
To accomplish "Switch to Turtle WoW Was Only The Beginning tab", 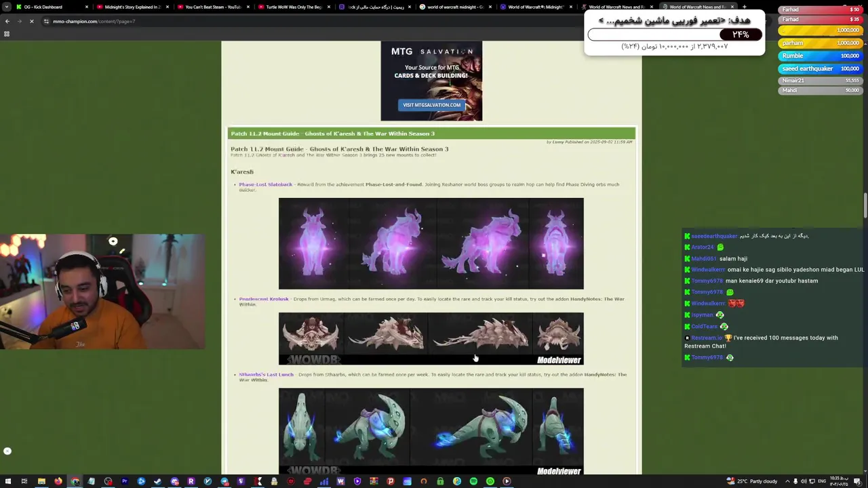I will click(294, 7).
